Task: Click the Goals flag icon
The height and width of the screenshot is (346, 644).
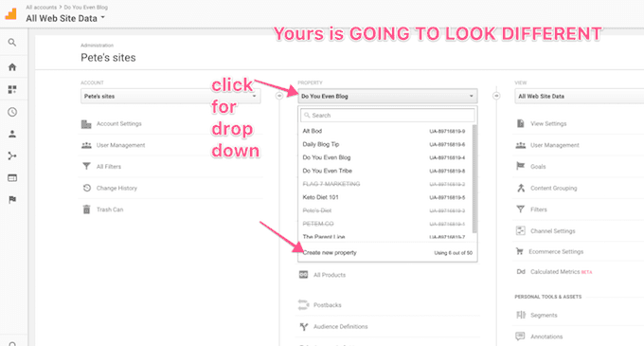Action: click(x=520, y=166)
